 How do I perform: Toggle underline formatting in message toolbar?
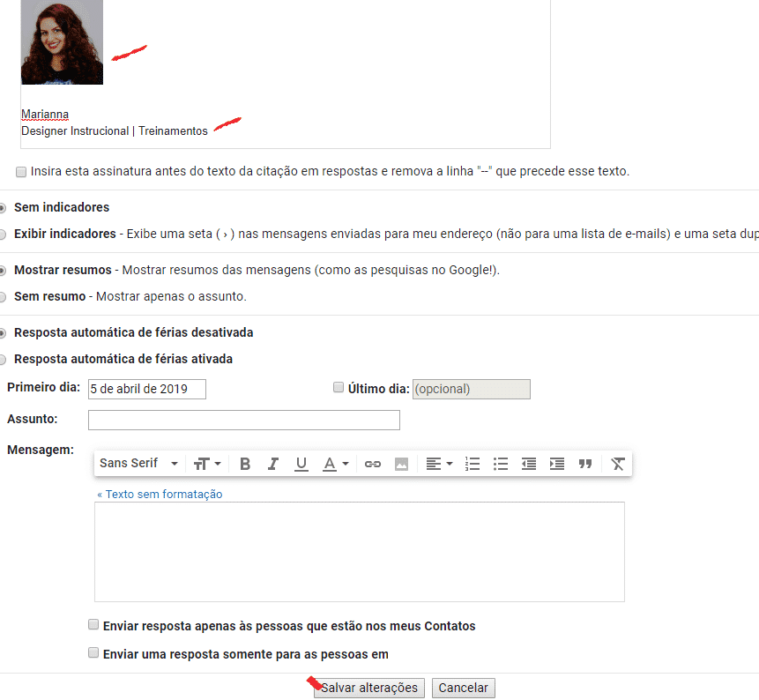coord(301,464)
